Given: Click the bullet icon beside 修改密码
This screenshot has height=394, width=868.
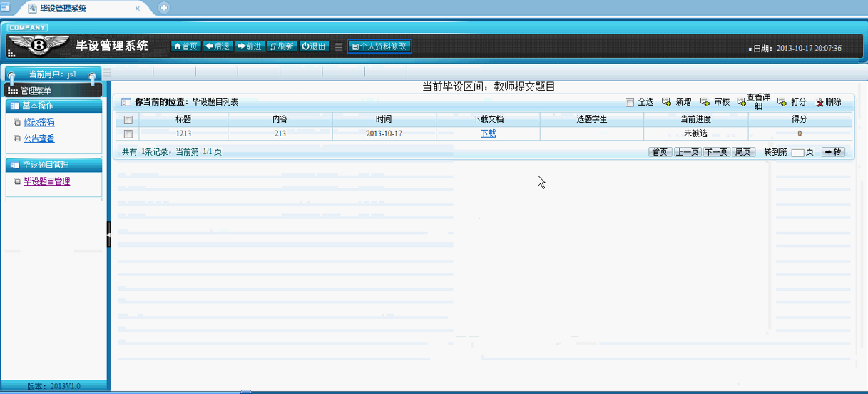Looking at the screenshot, I should (17, 123).
